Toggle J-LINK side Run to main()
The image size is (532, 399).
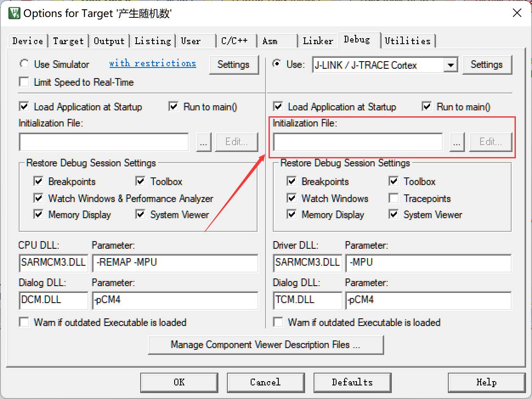pos(427,107)
